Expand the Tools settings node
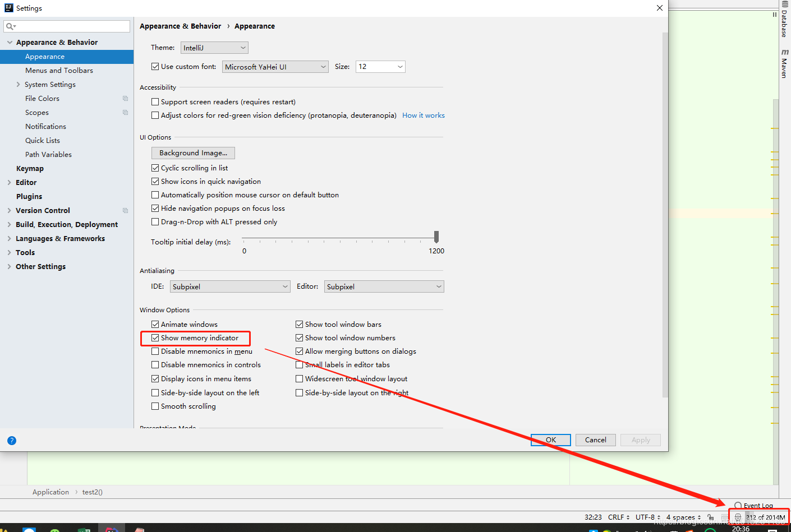The height and width of the screenshot is (532, 791). 10,253
